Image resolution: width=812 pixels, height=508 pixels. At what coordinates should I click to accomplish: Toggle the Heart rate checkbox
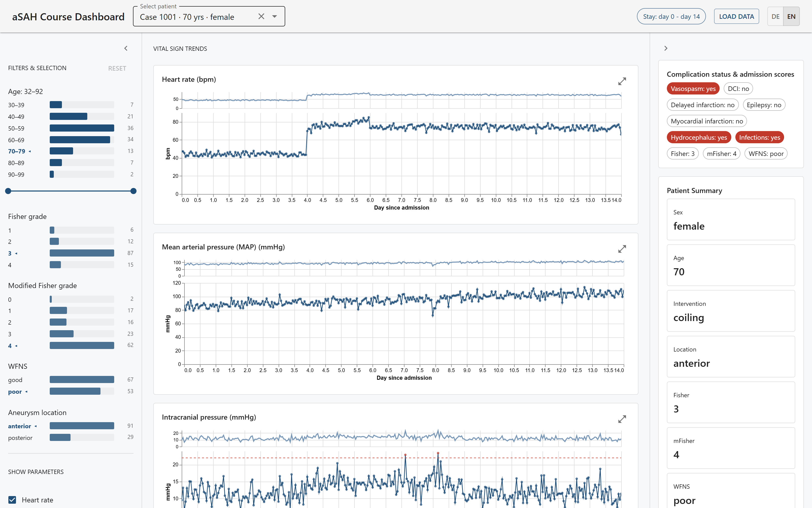point(12,500)
